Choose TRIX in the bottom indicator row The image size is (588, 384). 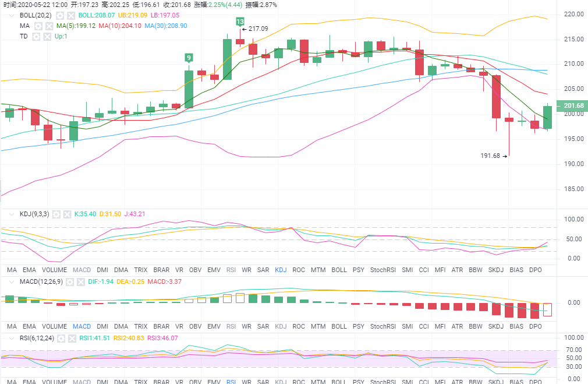click(140, 381)
